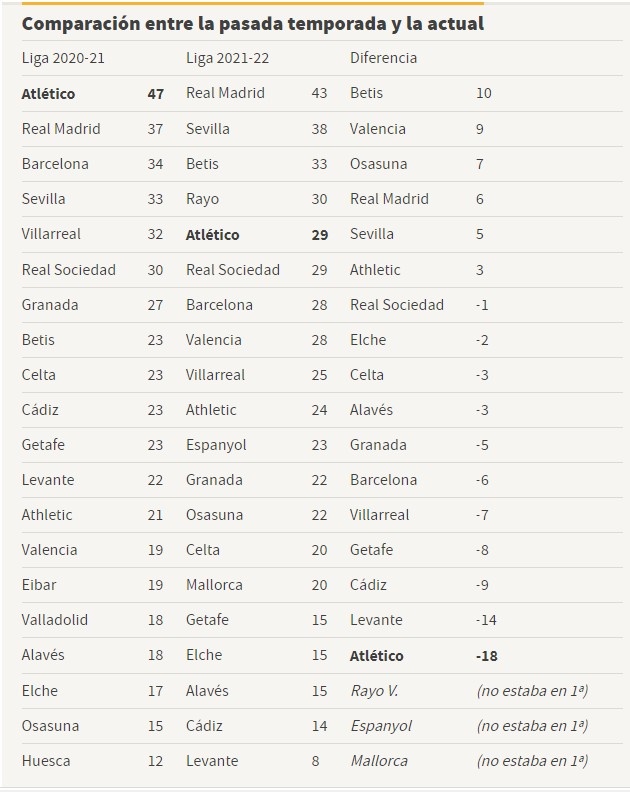
Task: Click Rayo in Liga 2021-22 column
Action: tap(203, 200)
